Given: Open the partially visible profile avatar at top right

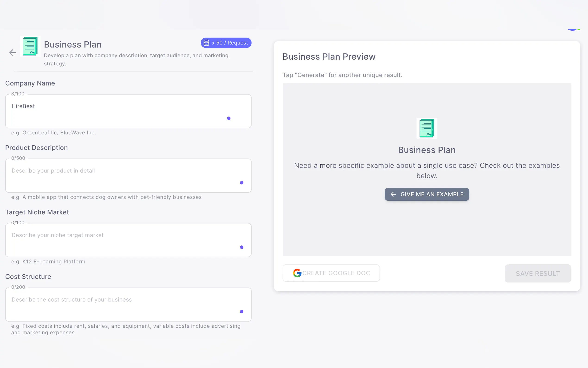Looking at the screenshot, I should pos(572,29).
